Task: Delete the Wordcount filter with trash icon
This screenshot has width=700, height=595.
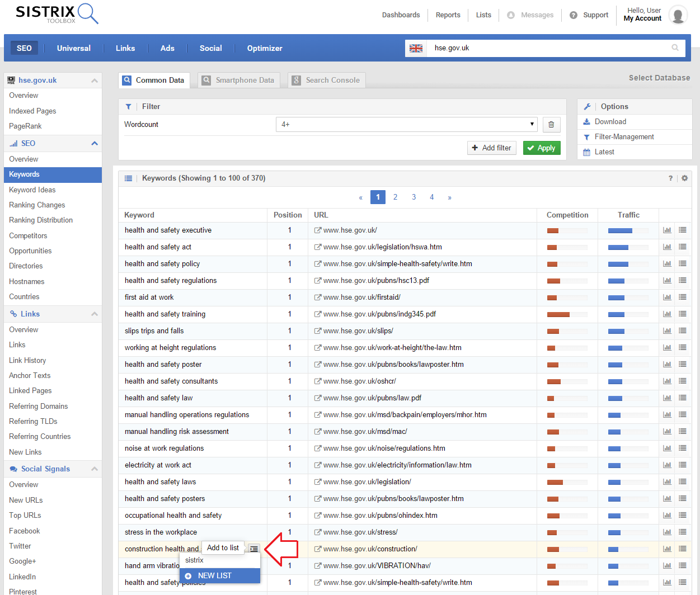Action: point(551,125)
